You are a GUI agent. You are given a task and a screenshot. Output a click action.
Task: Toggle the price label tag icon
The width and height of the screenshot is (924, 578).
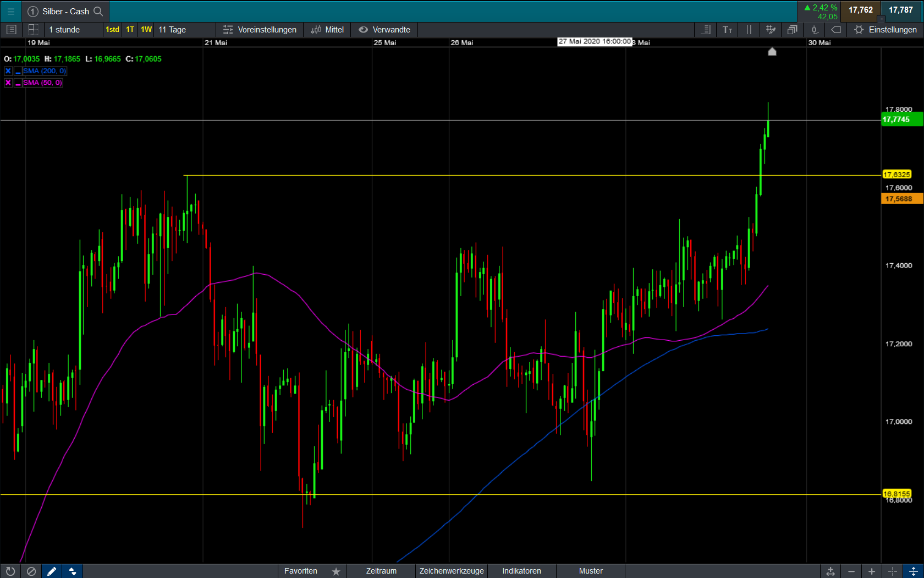[836, 30]
